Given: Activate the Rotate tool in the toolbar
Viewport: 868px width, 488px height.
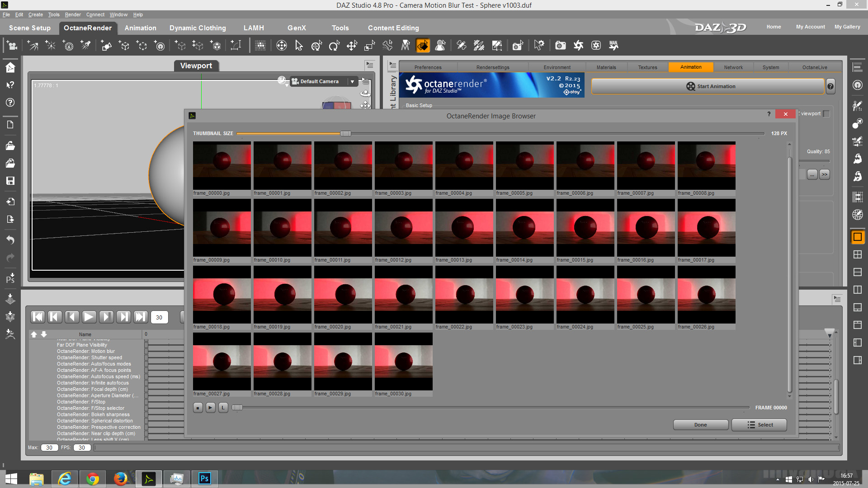Looking at the screenshot, I should point(334,45).
